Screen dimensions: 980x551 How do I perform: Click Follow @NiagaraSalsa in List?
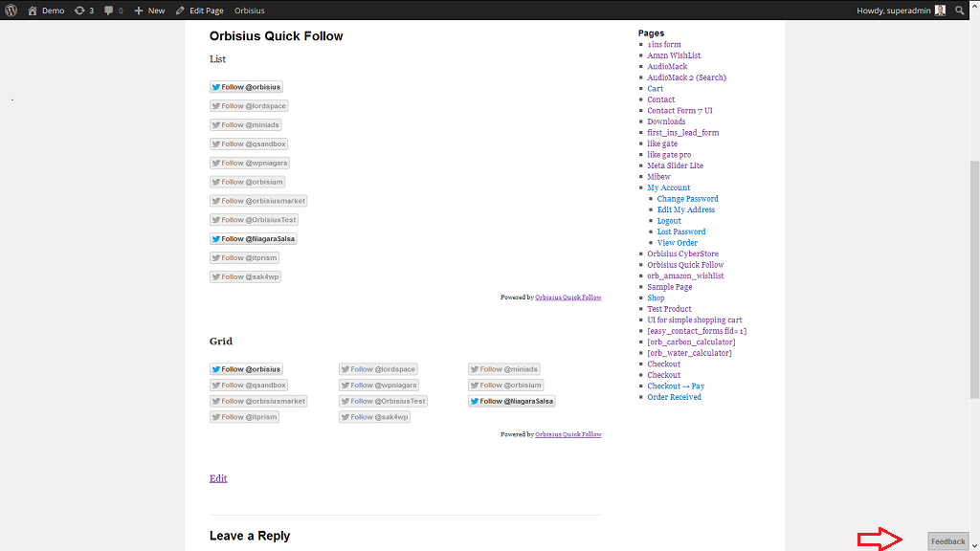click(253, 238)
